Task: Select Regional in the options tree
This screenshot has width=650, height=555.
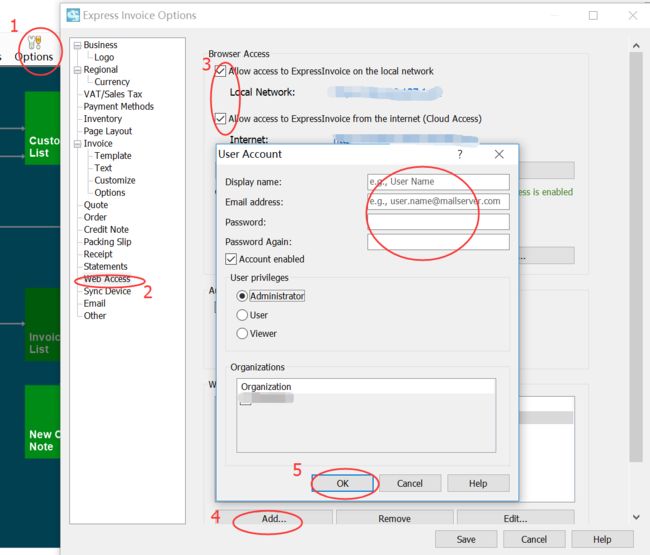Action: click(x=101, y=70)
